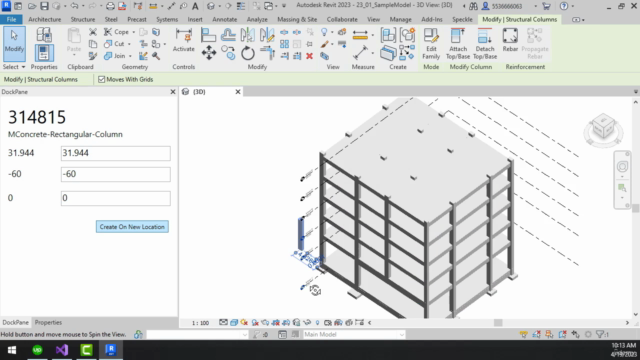Open the Join geometry dropdown arrow
This screenshot has width=640, height=360.
(x=130, y=56)
